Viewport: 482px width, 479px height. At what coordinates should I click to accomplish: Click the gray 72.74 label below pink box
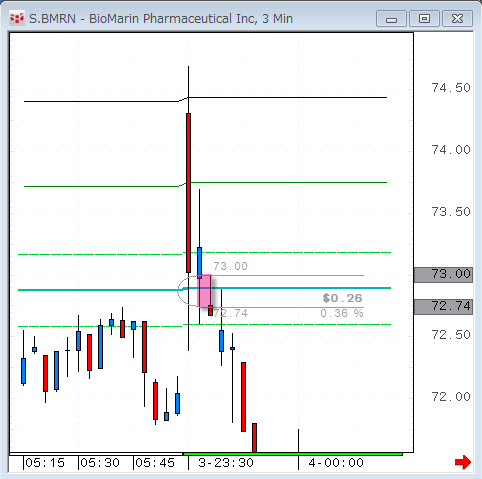[230, 313]
